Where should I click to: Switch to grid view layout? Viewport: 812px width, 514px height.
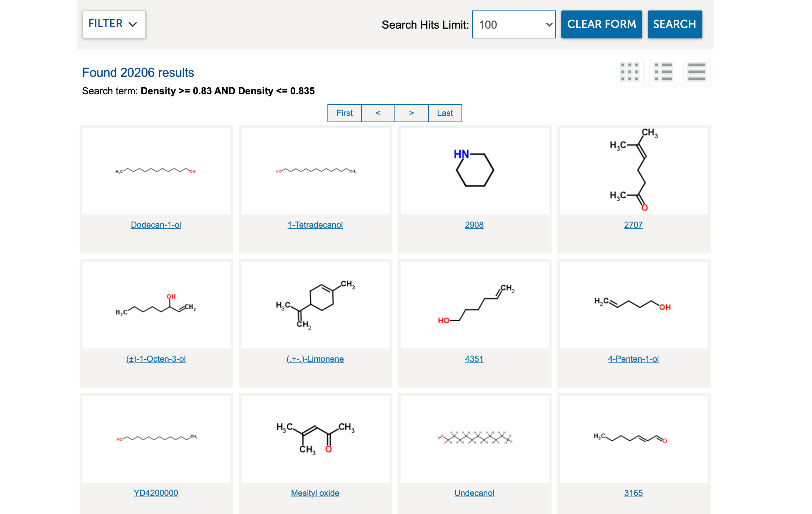click(x=630, y=72)
